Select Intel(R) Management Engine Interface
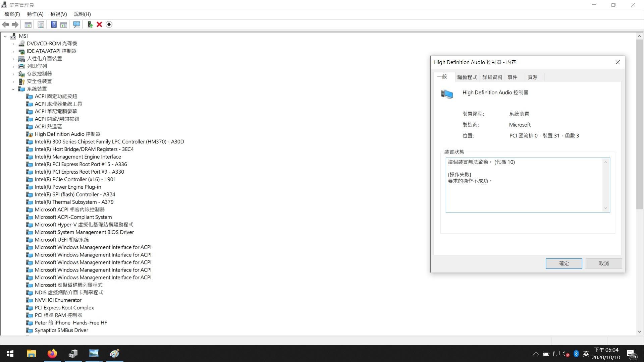 click(x=78, y=157)
